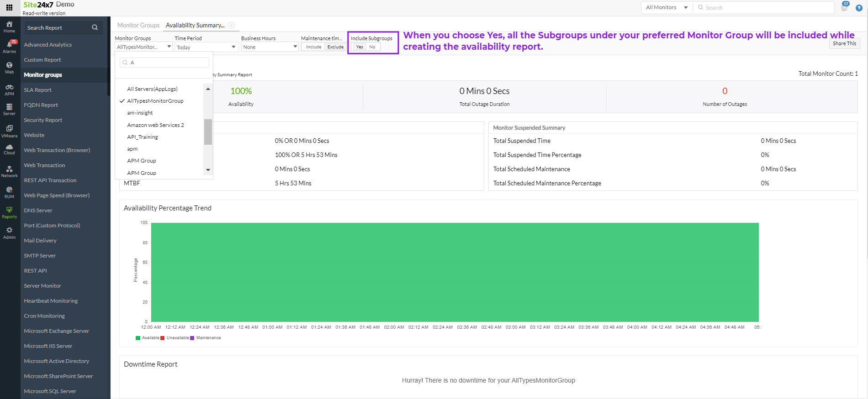Select Amazon web Services 2 group
This screenshot has height=399, width=868.
(x=155, y=125)
